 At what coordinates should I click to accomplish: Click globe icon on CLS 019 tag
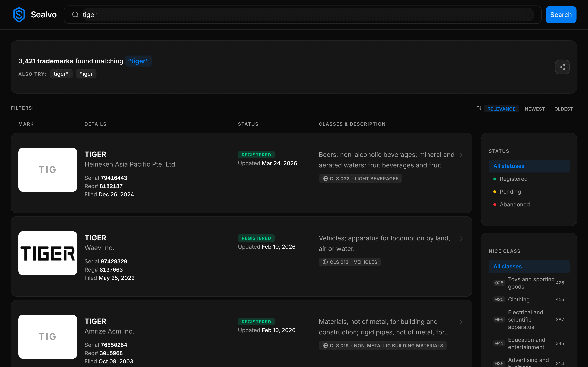click(x=325, y=346)
